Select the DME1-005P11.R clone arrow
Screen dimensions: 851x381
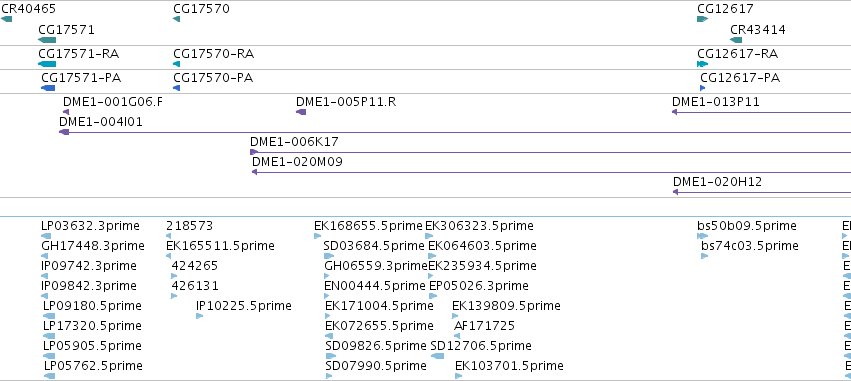point(301,112)
